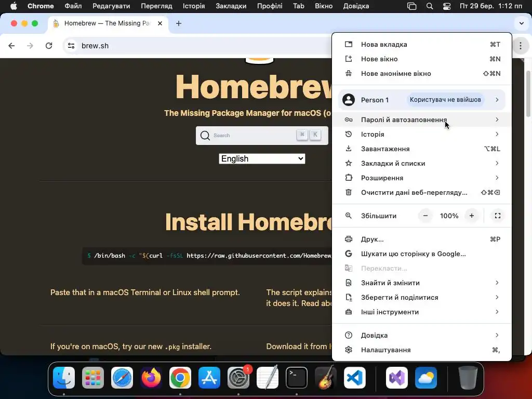Expand Знайти й змінити submenu
Image resolution: width=532 pixels, height=399 pixels.
coord(422,283)
